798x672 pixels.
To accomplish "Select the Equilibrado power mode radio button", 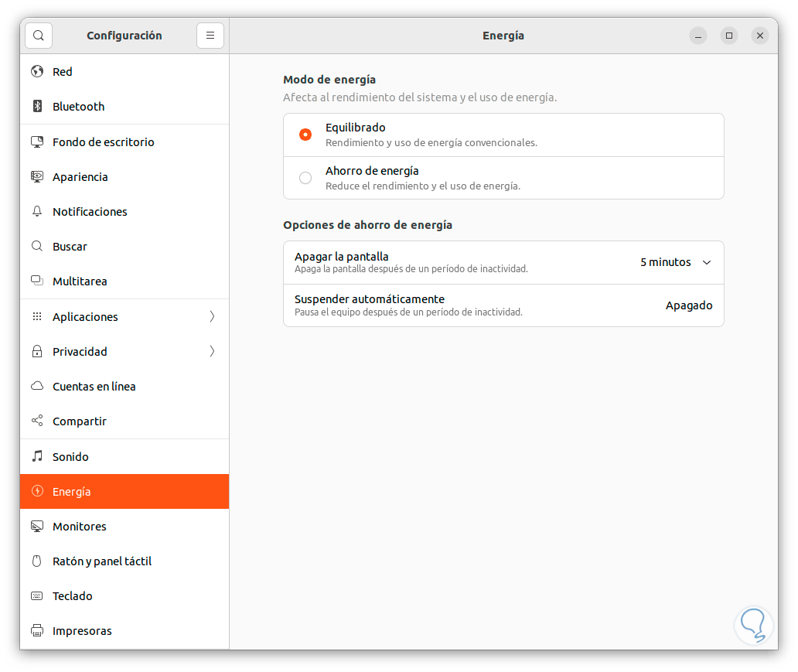I will click(x=305, y=135).
